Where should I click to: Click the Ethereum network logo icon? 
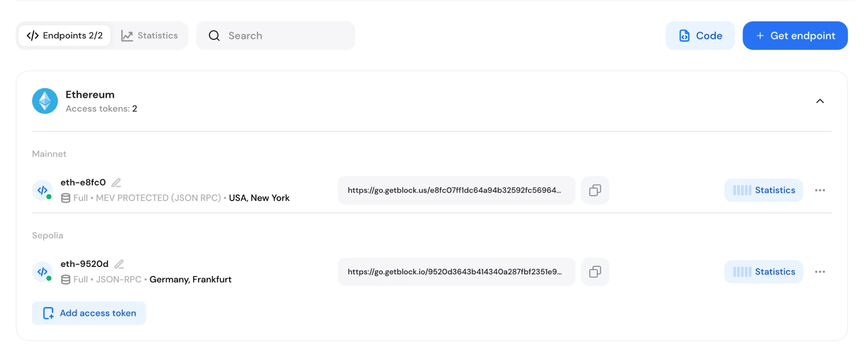coord(45,100)
